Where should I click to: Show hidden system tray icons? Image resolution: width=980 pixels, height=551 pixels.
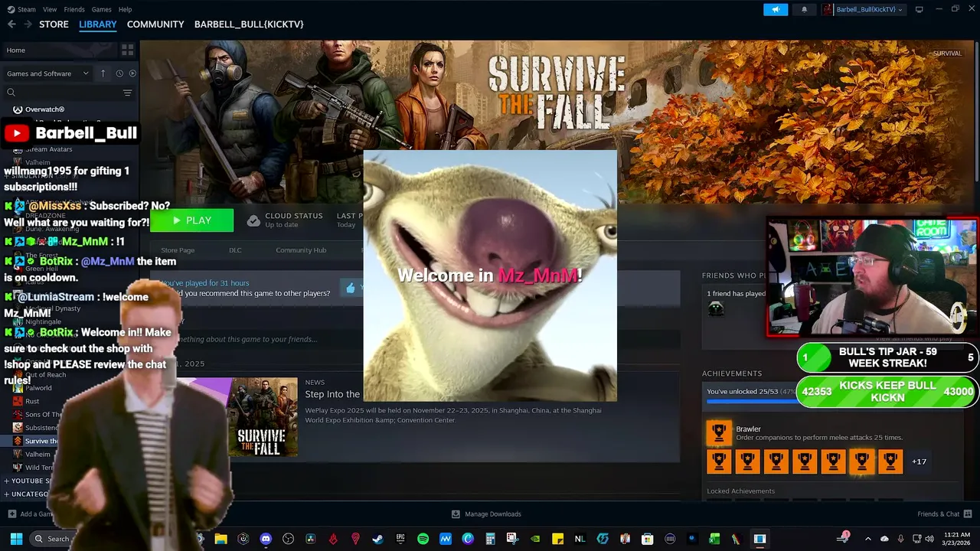867,539
